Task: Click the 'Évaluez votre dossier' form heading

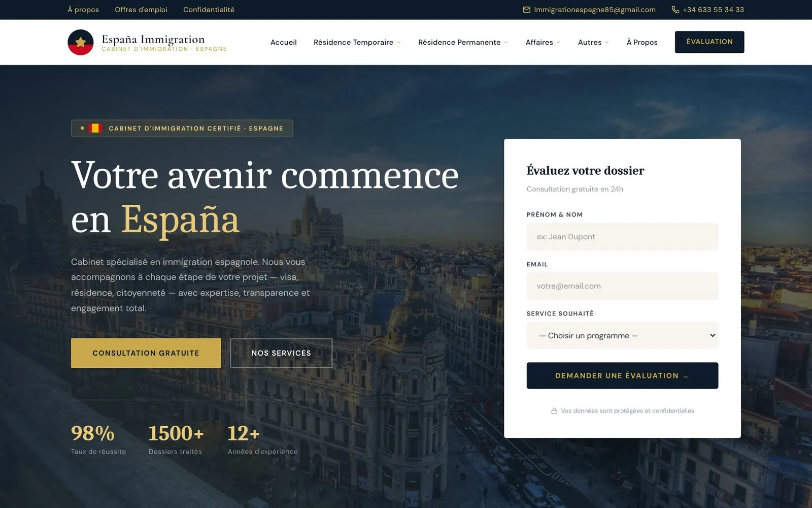Action: point(586,170)
